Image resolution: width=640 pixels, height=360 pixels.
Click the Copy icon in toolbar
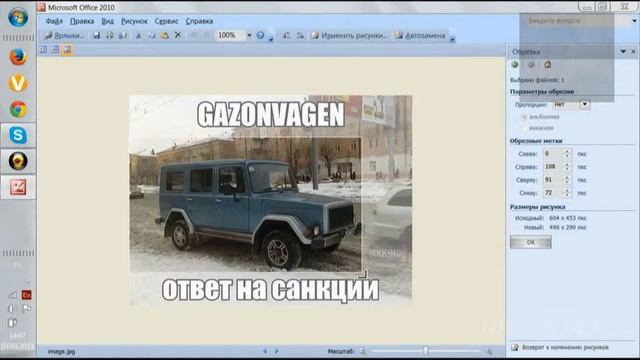(x=151, y=36)
